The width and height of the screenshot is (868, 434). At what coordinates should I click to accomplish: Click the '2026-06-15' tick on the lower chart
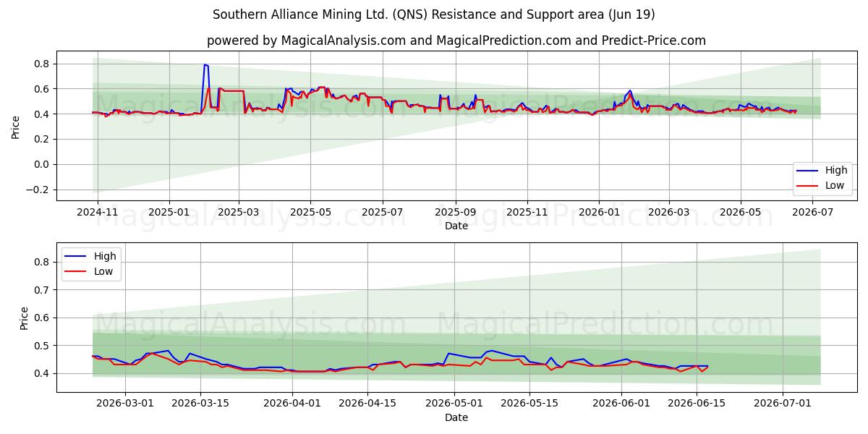tap(696, 404)
